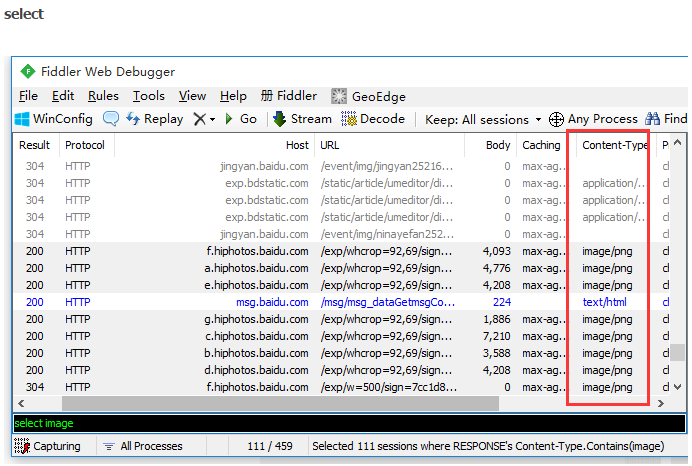The image size is (692, 466).
Task: Click the WinConfig toolbar button
Action: [x=53, y=119]
